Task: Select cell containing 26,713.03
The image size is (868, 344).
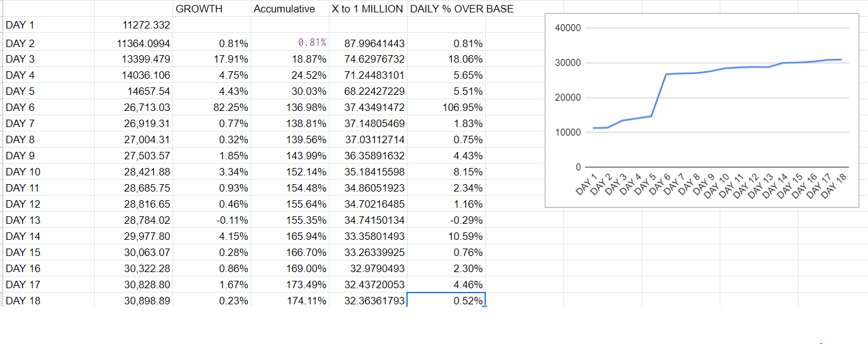Action: [133, 107]
